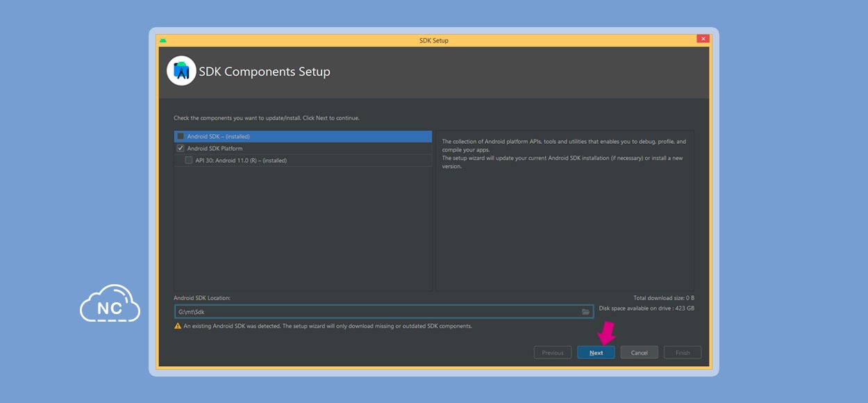Click the 'SDK Components Setup' heading
The image size is (868, 403).
pyautogui.click(x=265, y=72)
